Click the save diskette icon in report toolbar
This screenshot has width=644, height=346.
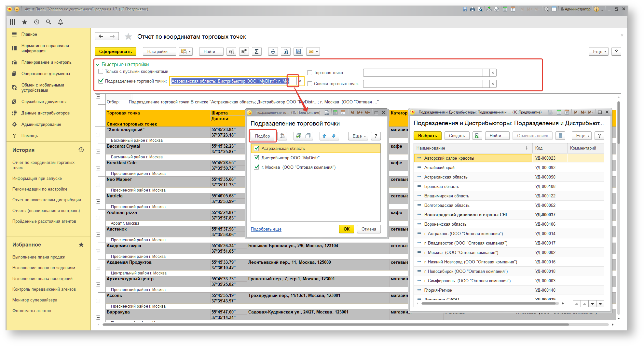298,51
